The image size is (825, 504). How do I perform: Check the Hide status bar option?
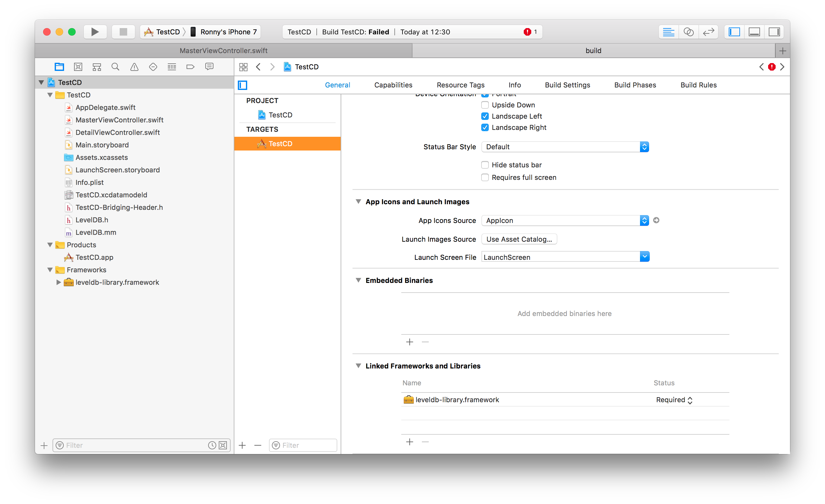[x=485, y=165]
